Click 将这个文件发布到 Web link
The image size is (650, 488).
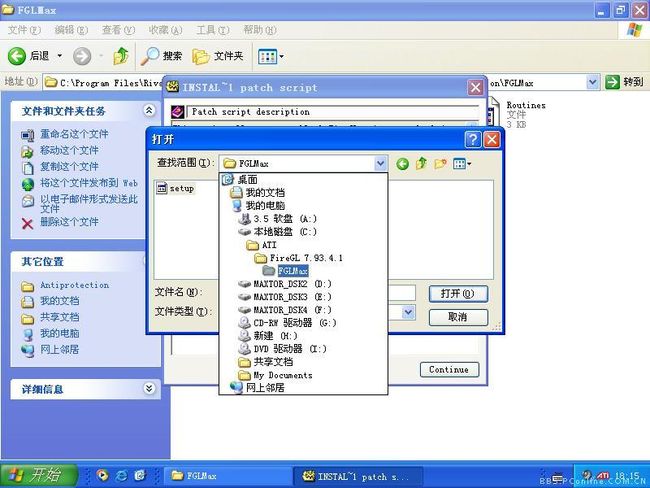click(x=89, y=183)
